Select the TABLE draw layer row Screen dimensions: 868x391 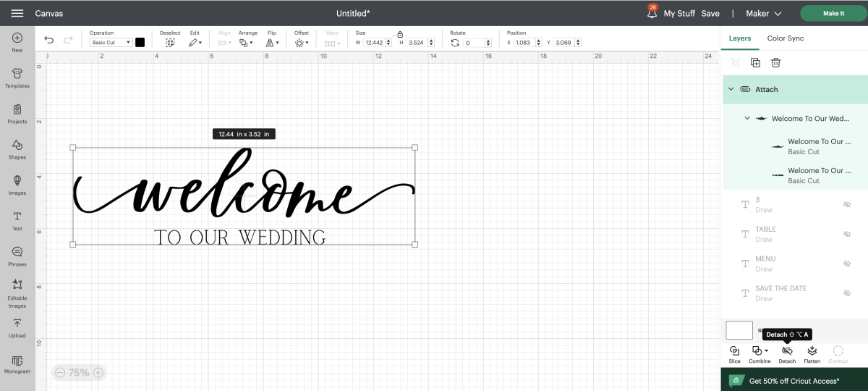click(796, 234)
